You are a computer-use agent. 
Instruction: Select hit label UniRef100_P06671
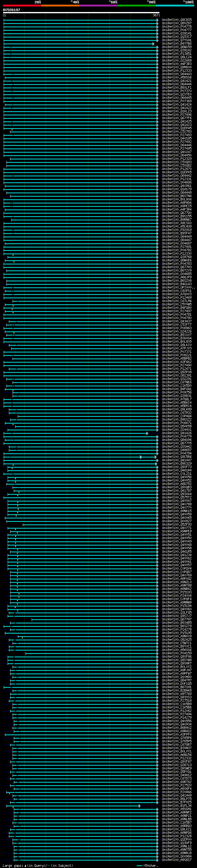pyautogui.click(x=176, y=423)
